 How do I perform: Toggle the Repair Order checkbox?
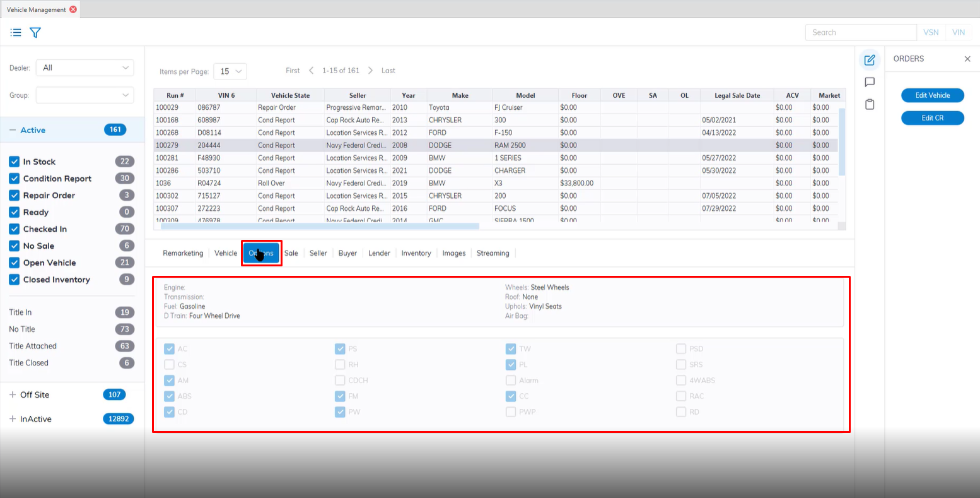click(15, 196)
